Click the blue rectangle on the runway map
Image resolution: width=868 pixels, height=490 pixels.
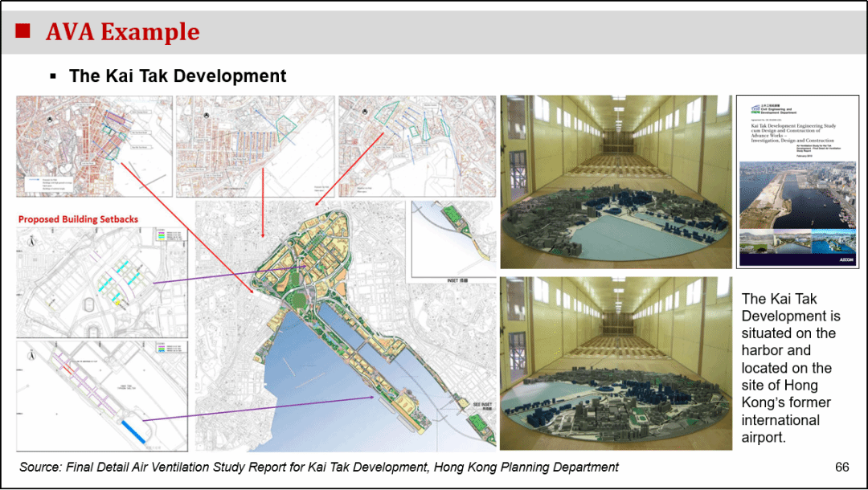[133, 431]
